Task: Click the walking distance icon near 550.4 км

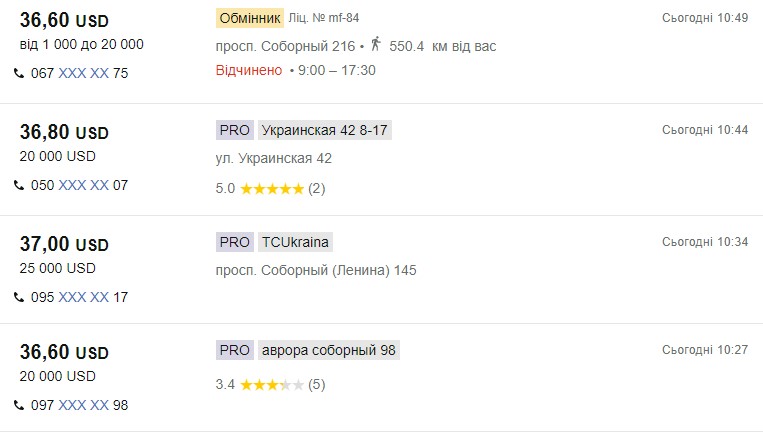Action: click(x=376, y=45)
